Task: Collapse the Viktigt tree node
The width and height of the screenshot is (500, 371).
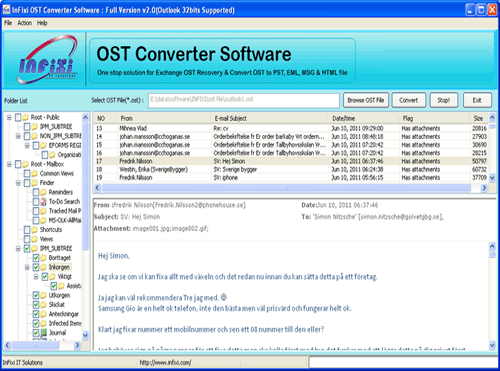Action: pyautogui.click(x=36, y=277)
